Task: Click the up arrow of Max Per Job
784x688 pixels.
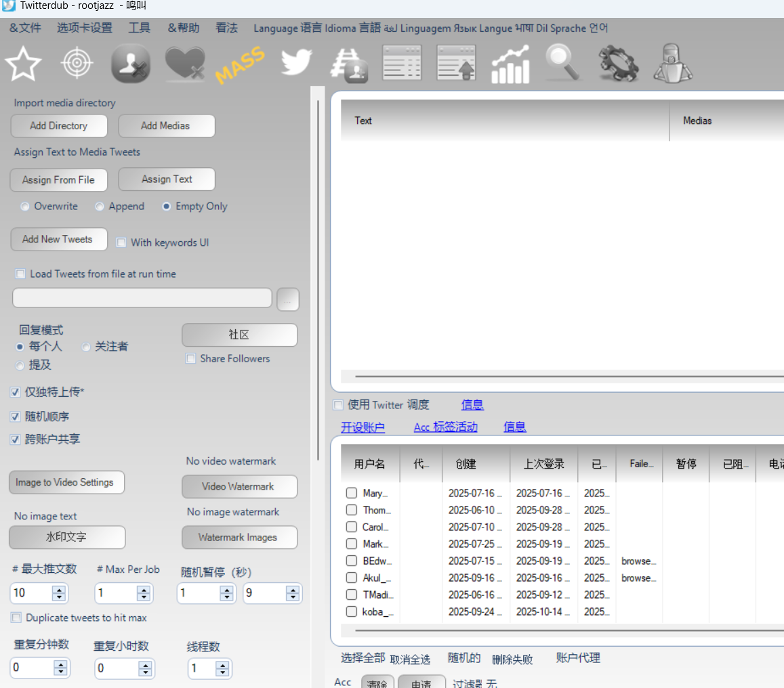Action: point(144,589)
